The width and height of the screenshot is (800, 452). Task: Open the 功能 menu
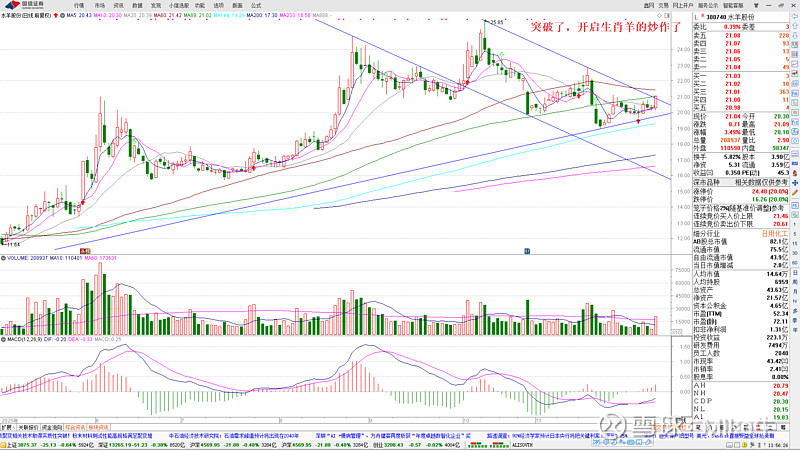200,5
